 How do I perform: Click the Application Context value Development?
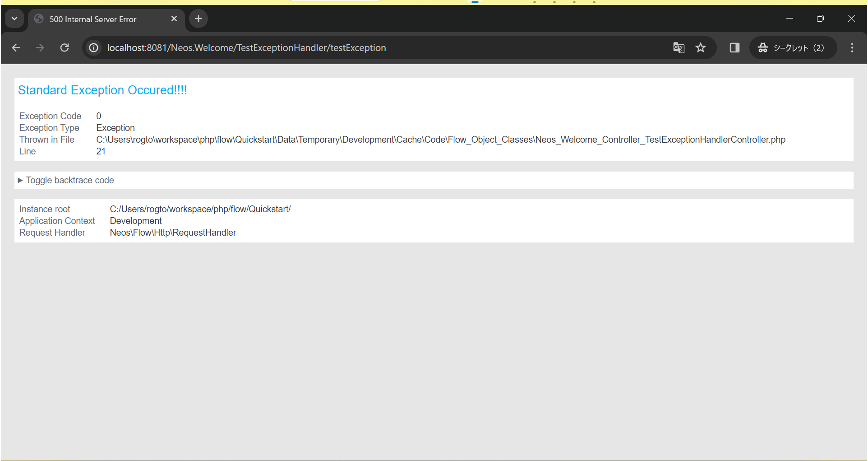point(136,221)
